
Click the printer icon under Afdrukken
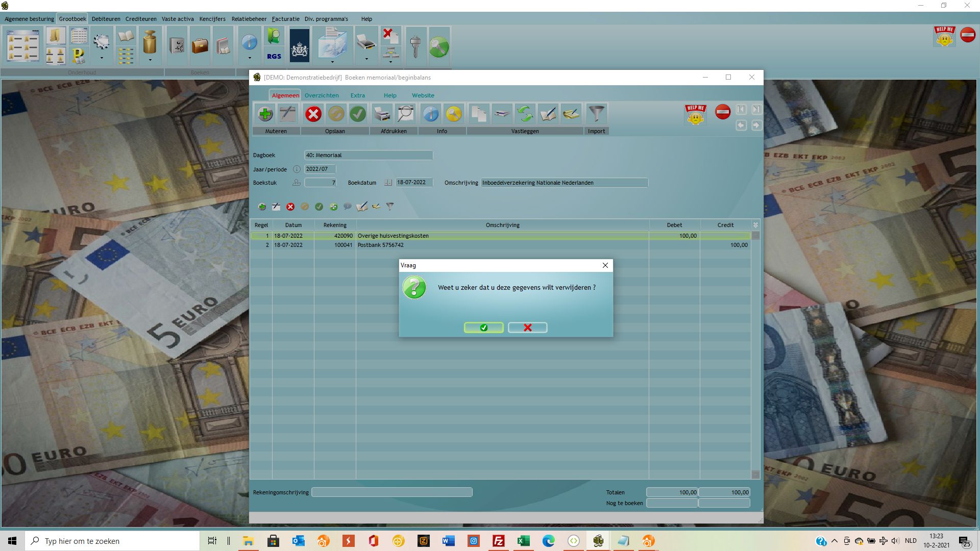[x=382, y=114]
